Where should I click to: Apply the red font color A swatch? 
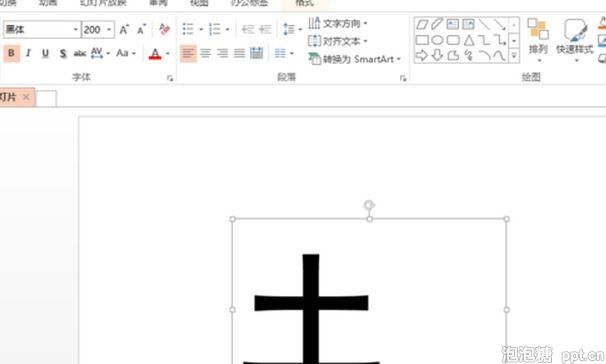[155, 53]
